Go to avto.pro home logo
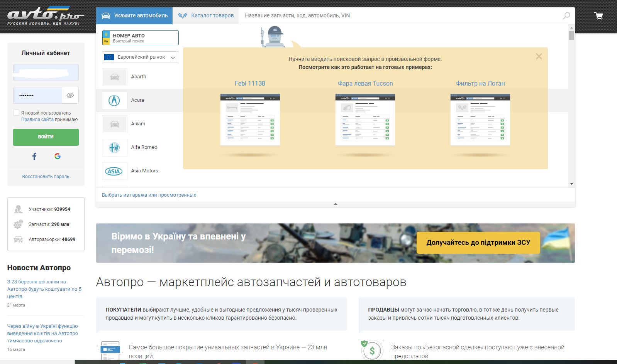Screen dimensions: 617x364 [x=46, y=16]
